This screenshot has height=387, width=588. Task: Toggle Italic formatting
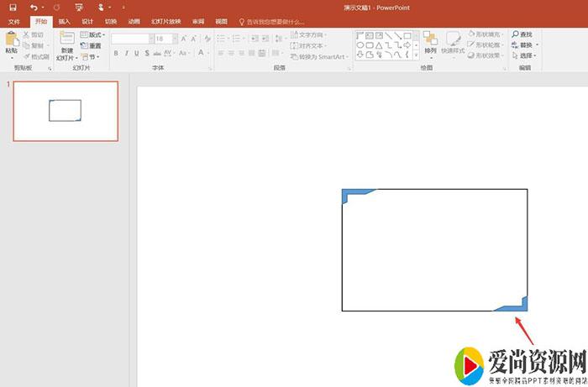[x=126, y=53]
